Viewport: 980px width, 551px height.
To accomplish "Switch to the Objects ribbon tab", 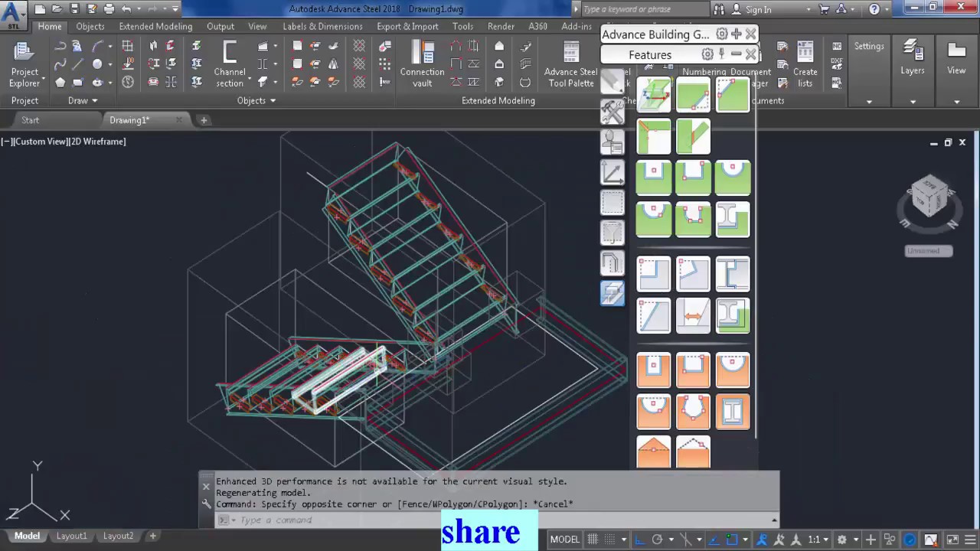I will pyautogui.click(x=90, y=26).
